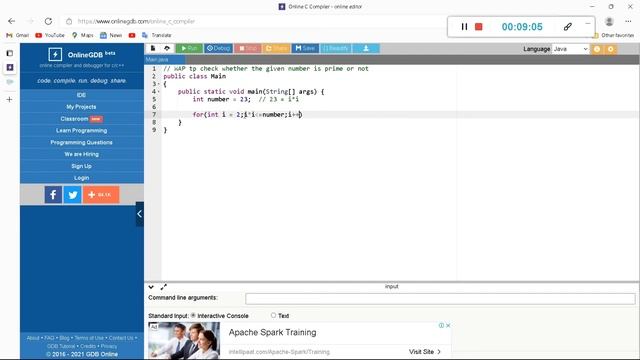
Task: Open the unlabeled YouTube icon bookmark
Action: tap(132, 36)
